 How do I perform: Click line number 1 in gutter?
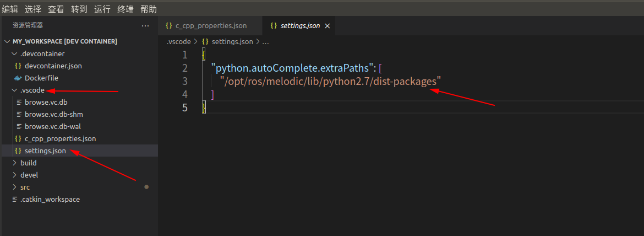185,55
